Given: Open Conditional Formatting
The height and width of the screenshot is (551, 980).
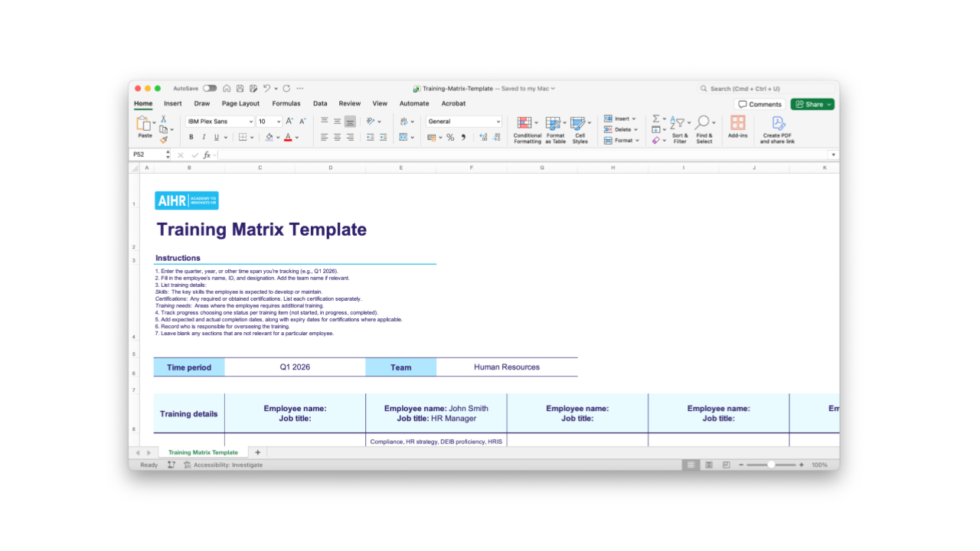Looking at the screenshot, I should coord(527,130).
